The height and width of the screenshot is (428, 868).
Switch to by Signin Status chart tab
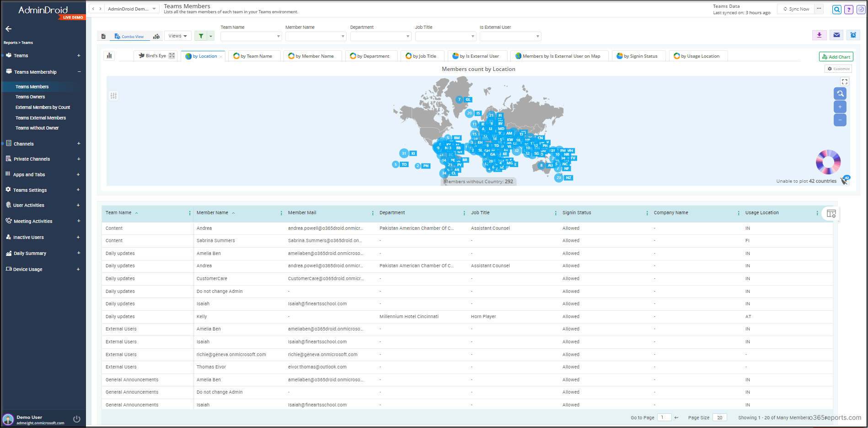click(x=638, y=56)
